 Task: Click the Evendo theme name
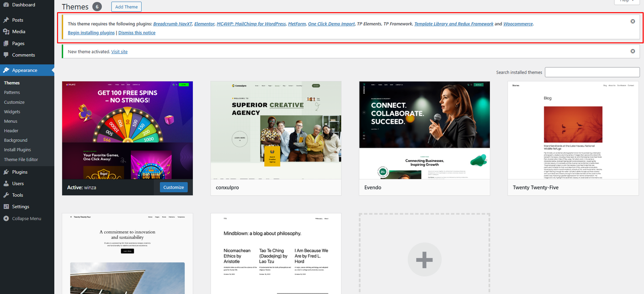(373, 188)
